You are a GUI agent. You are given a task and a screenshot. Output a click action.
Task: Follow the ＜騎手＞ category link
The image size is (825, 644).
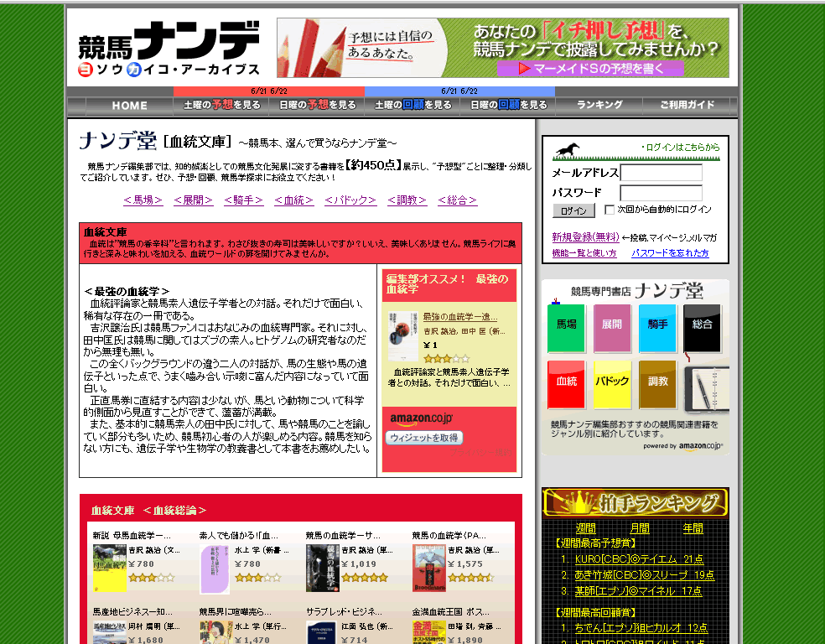pos(244,200)
